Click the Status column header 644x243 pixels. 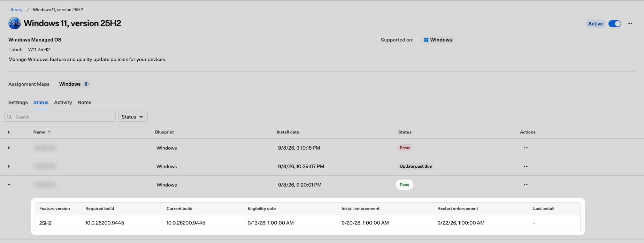pos(405,132)
